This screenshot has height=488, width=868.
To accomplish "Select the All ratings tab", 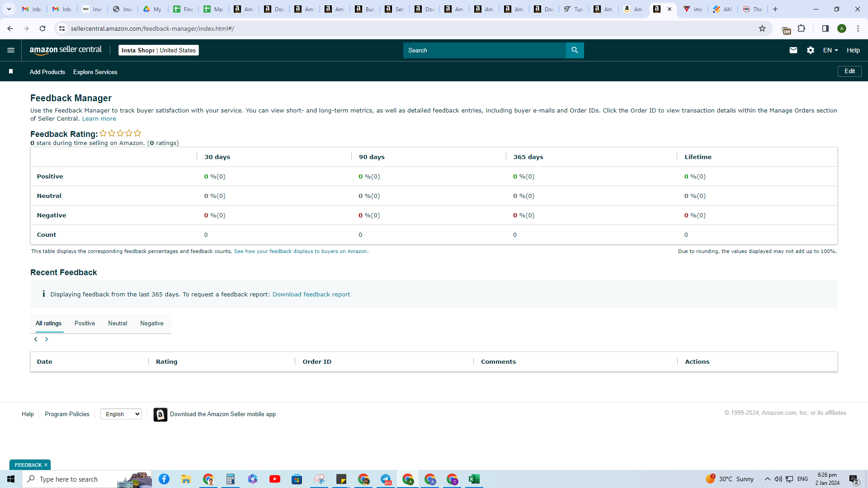I will [x=48, y=324].
